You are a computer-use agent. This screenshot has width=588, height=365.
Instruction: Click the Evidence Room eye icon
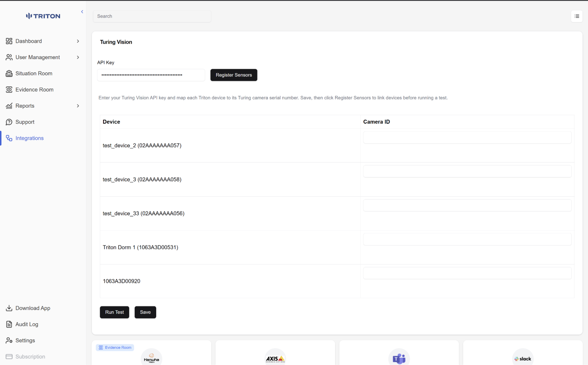tap(9, 90)
